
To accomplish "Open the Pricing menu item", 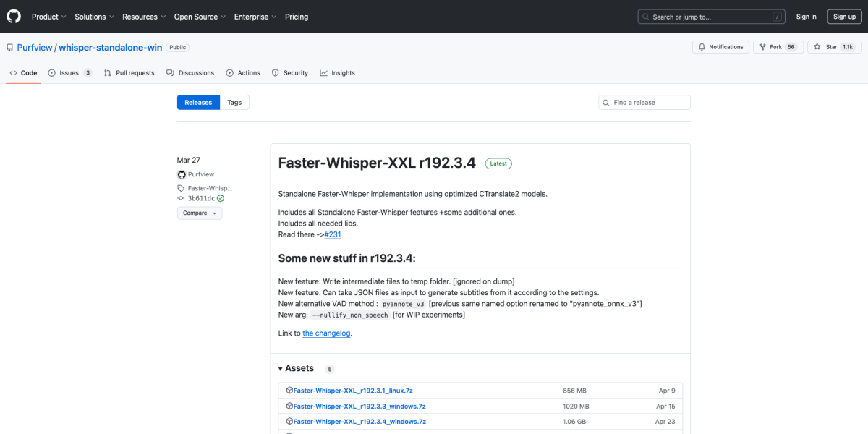I will click(x=297, y=16).
